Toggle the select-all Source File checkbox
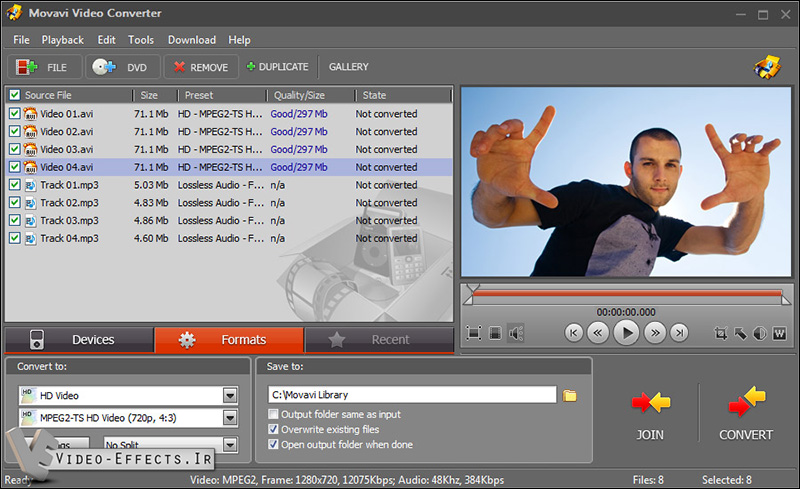The image size is (800, 489). [15, 95]
